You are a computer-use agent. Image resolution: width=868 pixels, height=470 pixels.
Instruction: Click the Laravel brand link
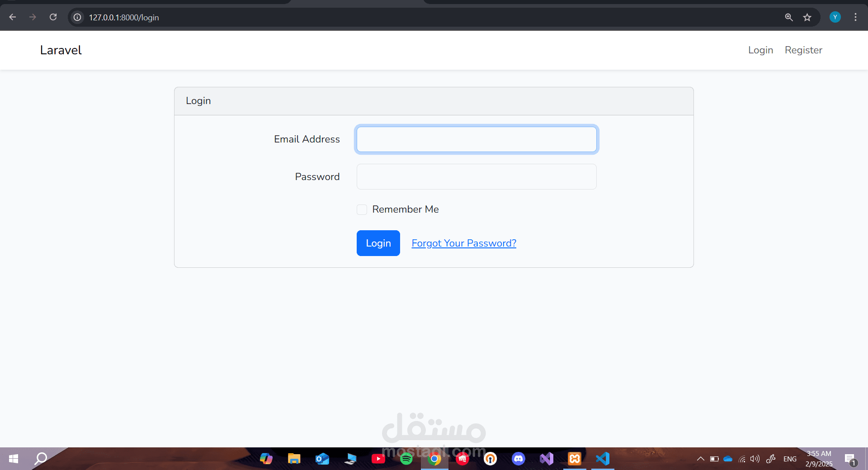coord(61,50)
